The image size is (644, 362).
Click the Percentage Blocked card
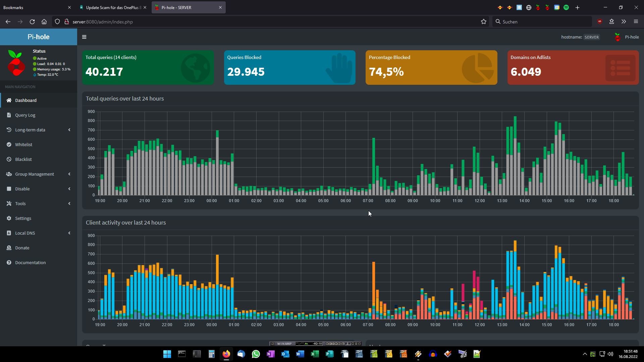coord(431,67)
